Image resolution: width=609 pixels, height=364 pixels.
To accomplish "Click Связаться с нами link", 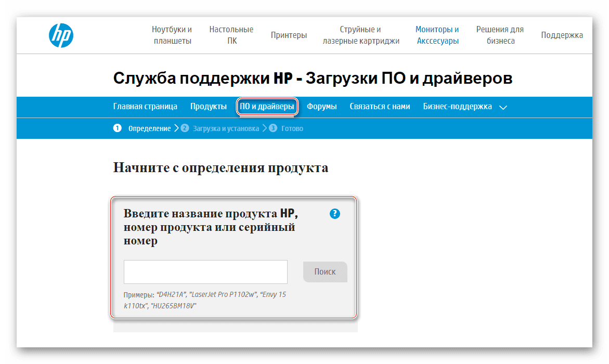I will click(380, 107).
